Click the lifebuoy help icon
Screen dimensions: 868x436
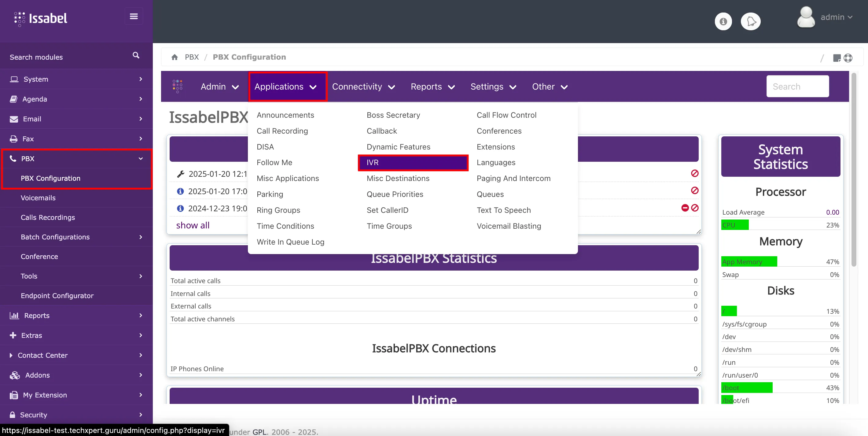point(848,58)
